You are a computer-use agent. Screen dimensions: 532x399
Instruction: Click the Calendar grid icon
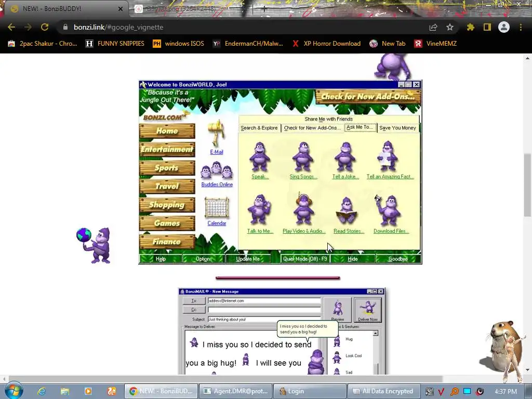pos(217,208)
